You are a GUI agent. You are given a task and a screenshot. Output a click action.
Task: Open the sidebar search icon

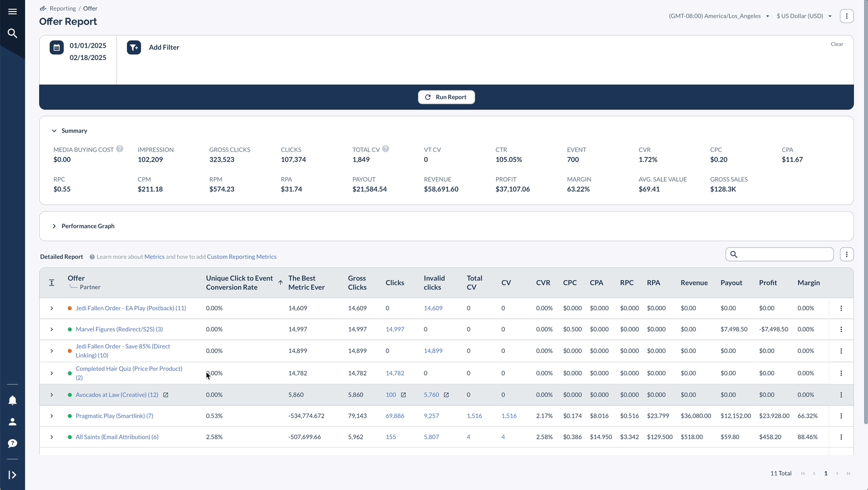coord(13,33)
